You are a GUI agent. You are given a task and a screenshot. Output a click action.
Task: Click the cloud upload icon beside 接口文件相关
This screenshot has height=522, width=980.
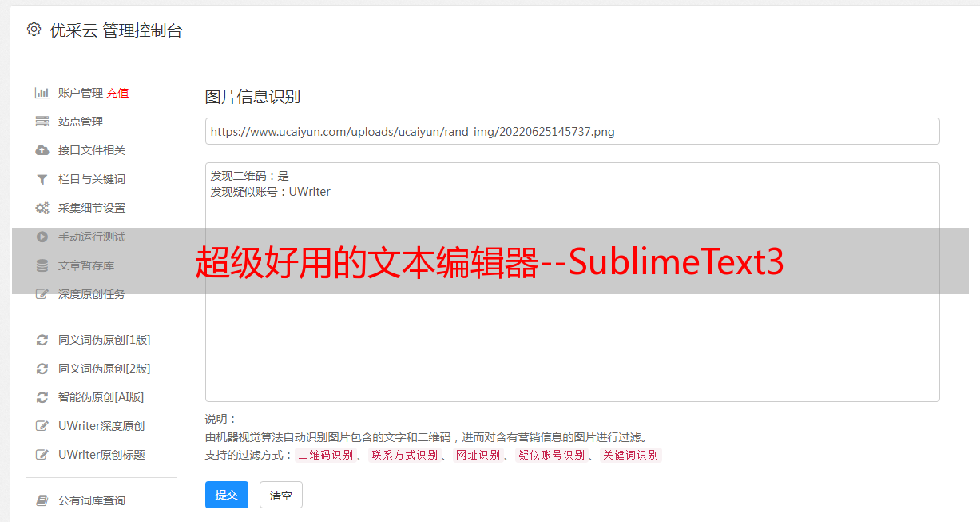tap(42, 150)
